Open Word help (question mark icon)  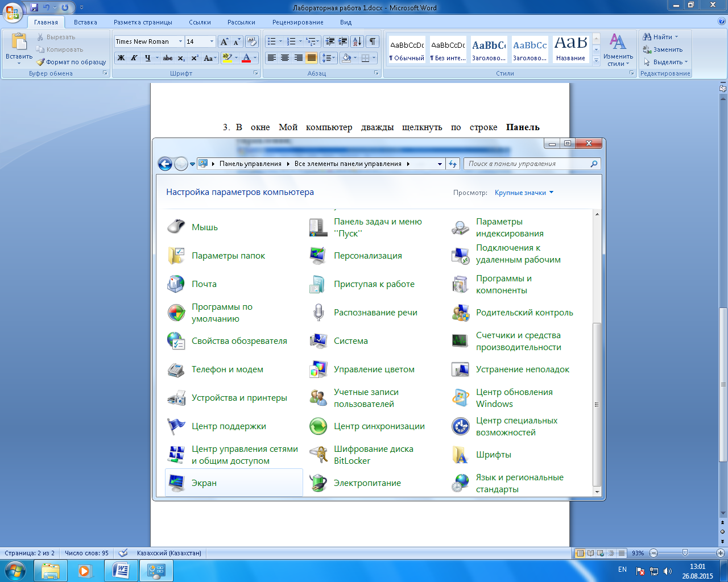click(x=722, y=22)
